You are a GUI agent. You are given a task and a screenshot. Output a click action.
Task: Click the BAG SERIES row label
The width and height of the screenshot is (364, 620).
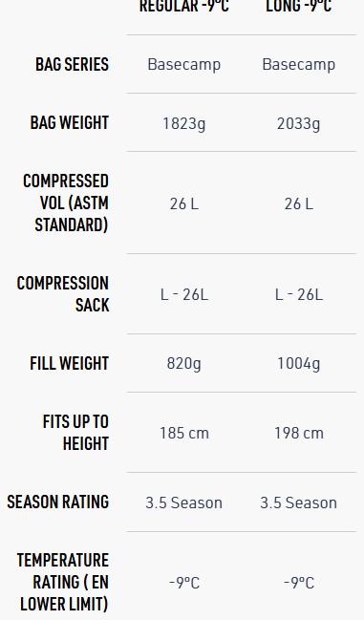coord(72,64)
